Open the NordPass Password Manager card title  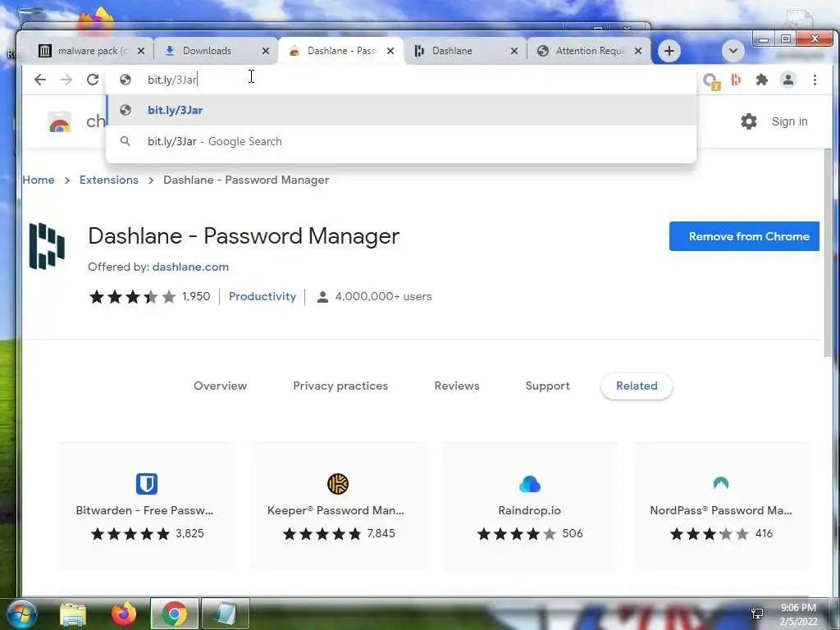(x=720, y=510)
